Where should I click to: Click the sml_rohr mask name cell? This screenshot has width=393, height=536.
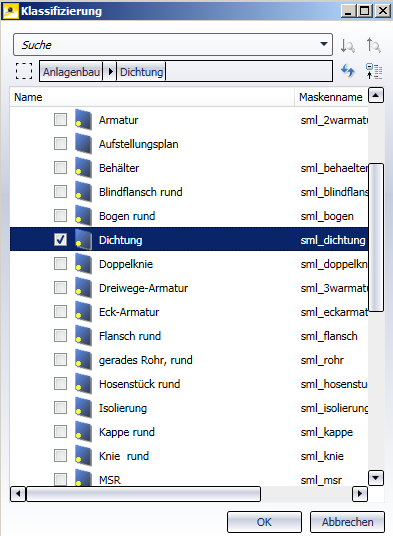tap(322, 360)
